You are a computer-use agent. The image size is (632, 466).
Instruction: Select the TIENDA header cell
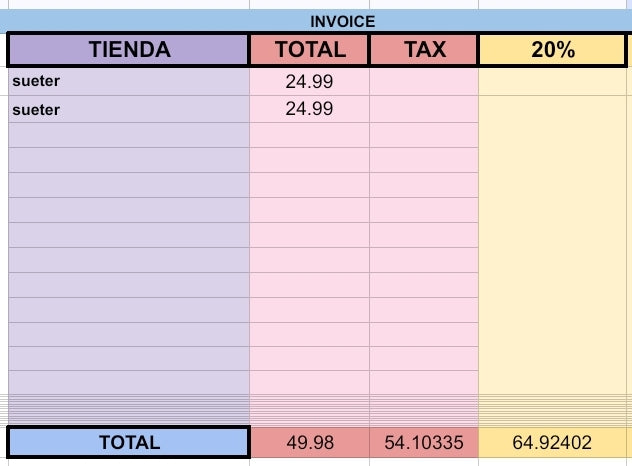[128, 49]
